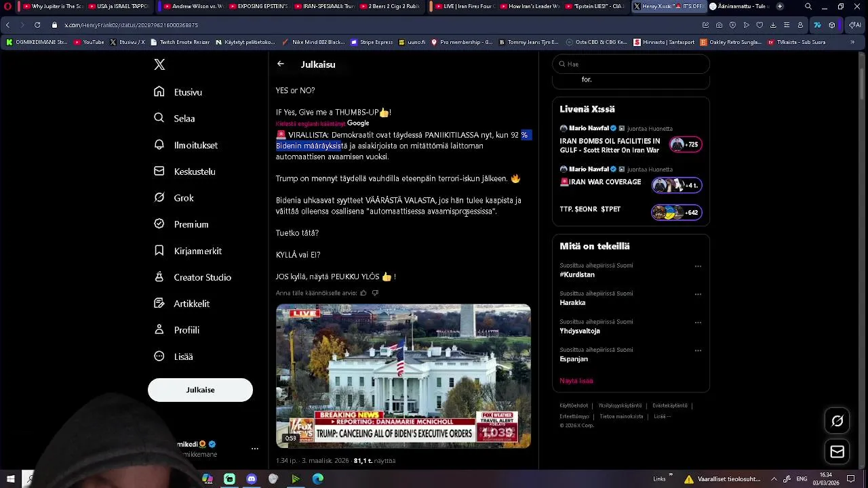Image resolution: width=868 pixels, height=488 pixels.
Task: Open options for Harakka trend
Action: [x=698, y=294]
